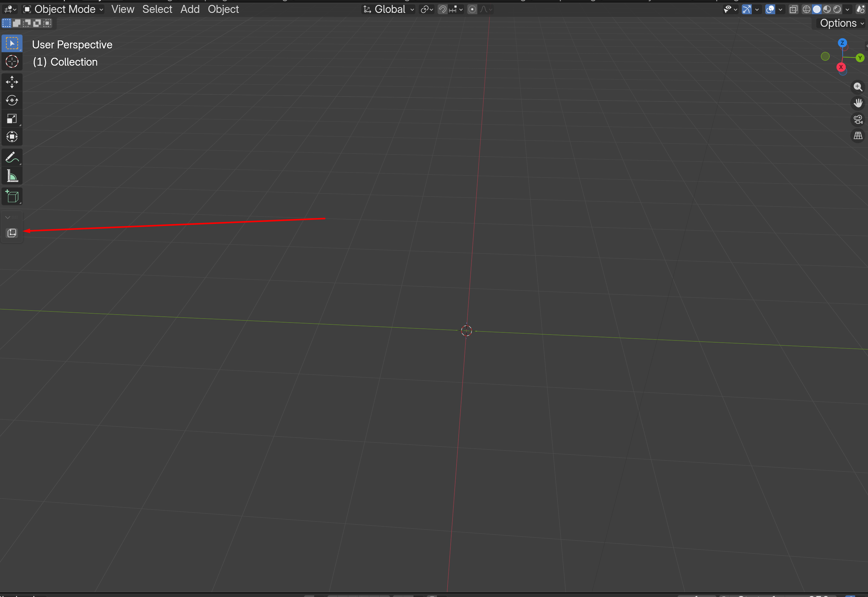Open the Global transform orientation dropdown

click(x=389, y=9)
